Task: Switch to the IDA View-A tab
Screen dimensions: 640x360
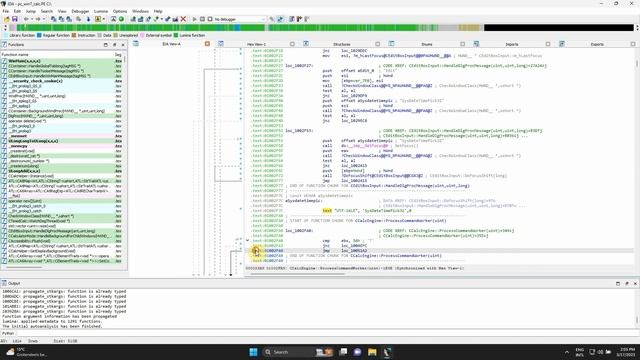Action: [x=171, y=44]
